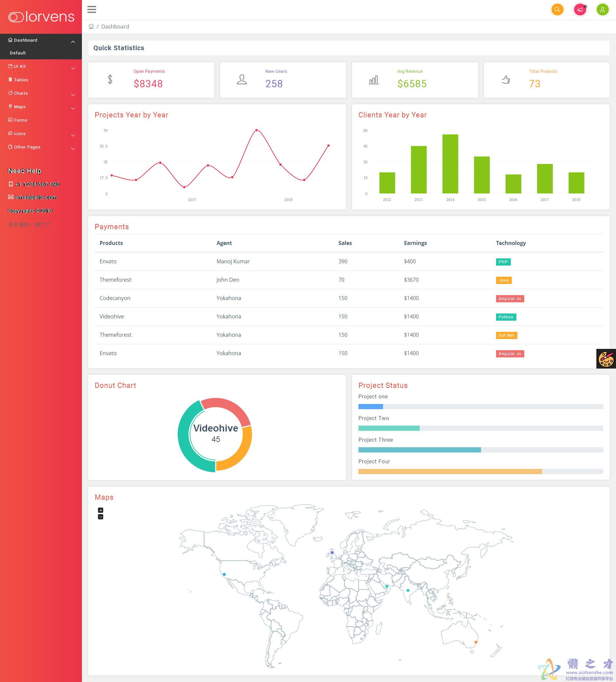Click the Project Three progress bar
Screen dimensions: 616x682
(480, 450)
